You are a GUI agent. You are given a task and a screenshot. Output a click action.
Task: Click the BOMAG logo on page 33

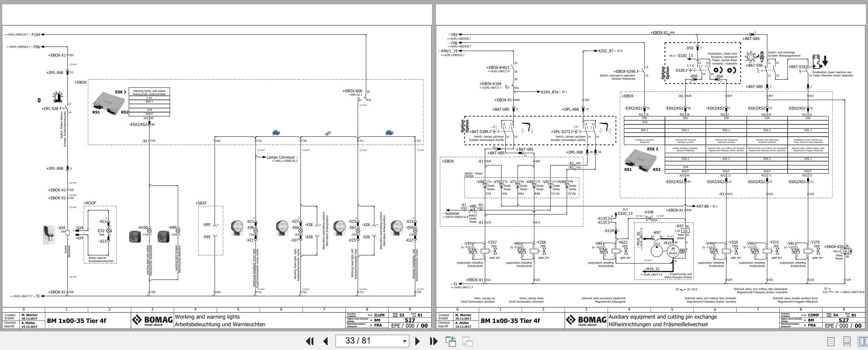[152, 320]
